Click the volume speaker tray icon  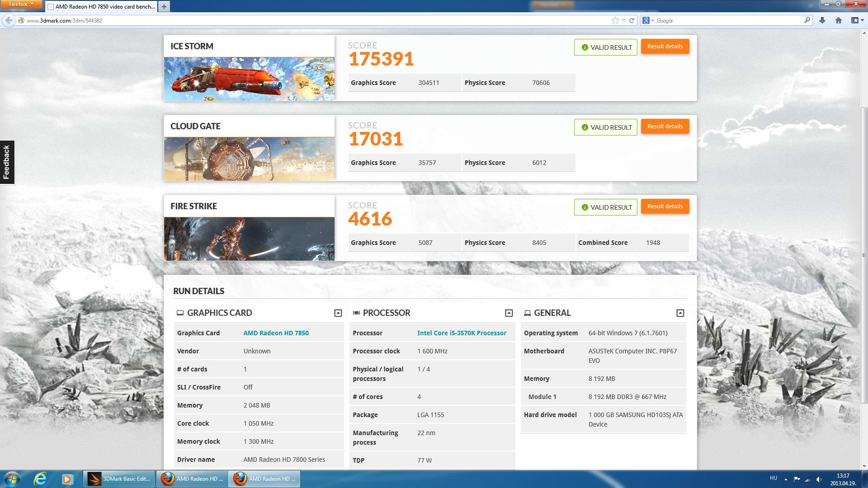pos(819,479)
